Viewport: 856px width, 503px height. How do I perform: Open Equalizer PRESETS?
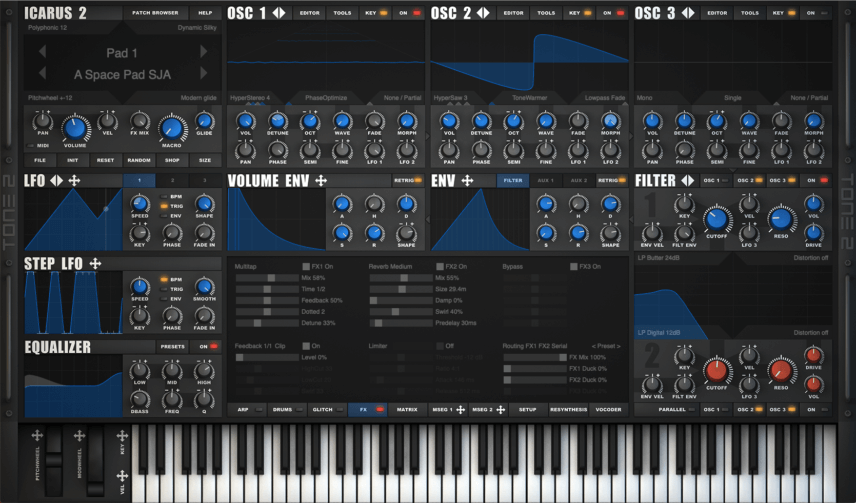pyautogui.click(x=173, y=346)
